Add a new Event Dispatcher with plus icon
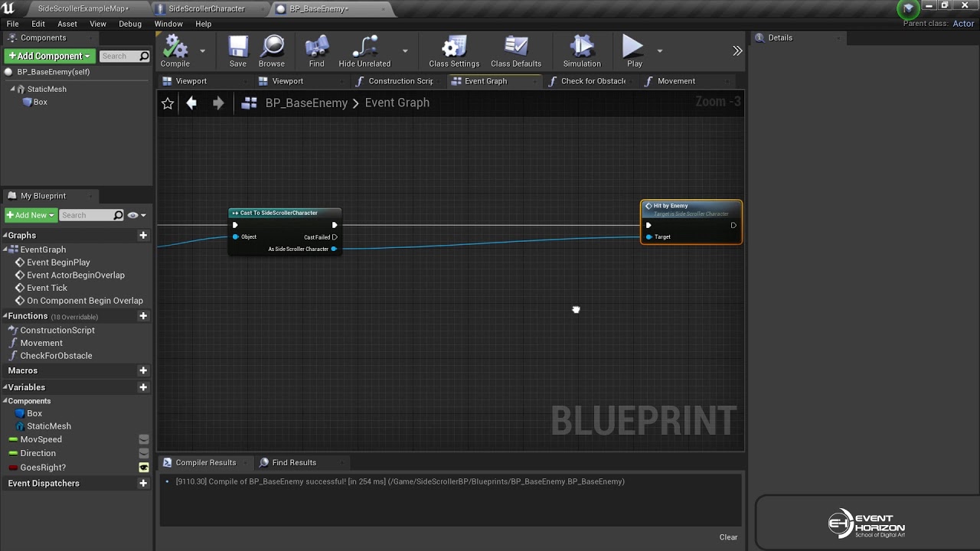Image resolution: width=980 pixels, height=551 pixels. (x=143, y=483)
